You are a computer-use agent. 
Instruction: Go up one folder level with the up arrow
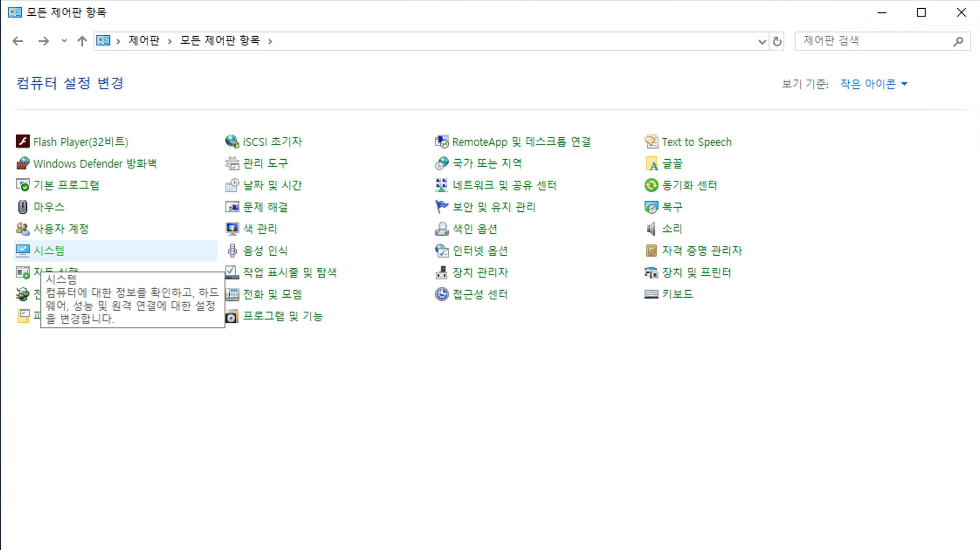[x=82, y=41]
